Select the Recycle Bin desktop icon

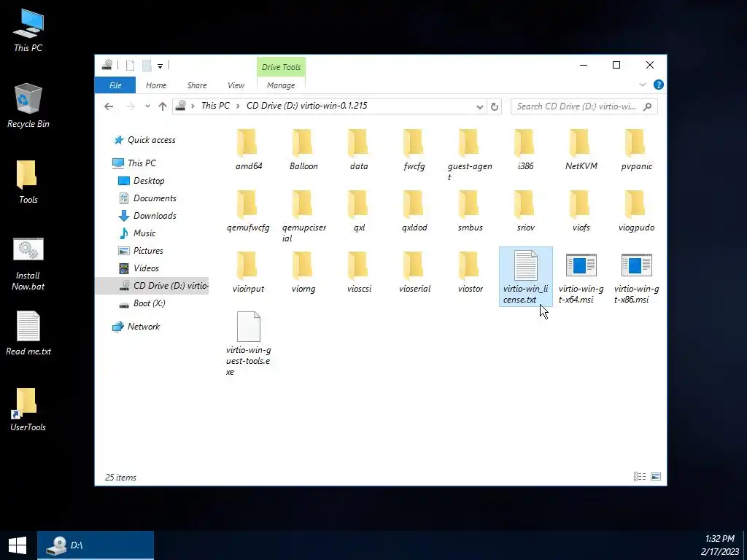tap(28, 106)
